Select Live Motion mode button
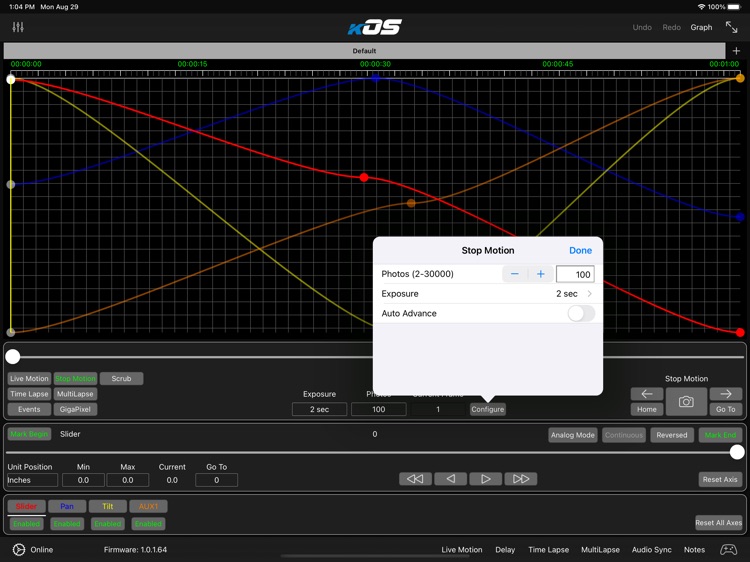This screenshot has width=750, height=562. click(x=29, y=378)
